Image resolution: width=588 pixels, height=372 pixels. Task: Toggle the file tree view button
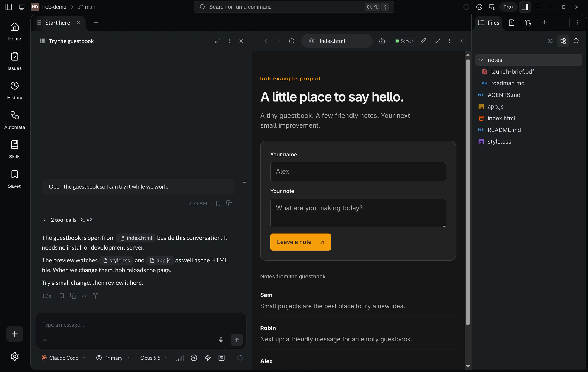coord(563,41)
